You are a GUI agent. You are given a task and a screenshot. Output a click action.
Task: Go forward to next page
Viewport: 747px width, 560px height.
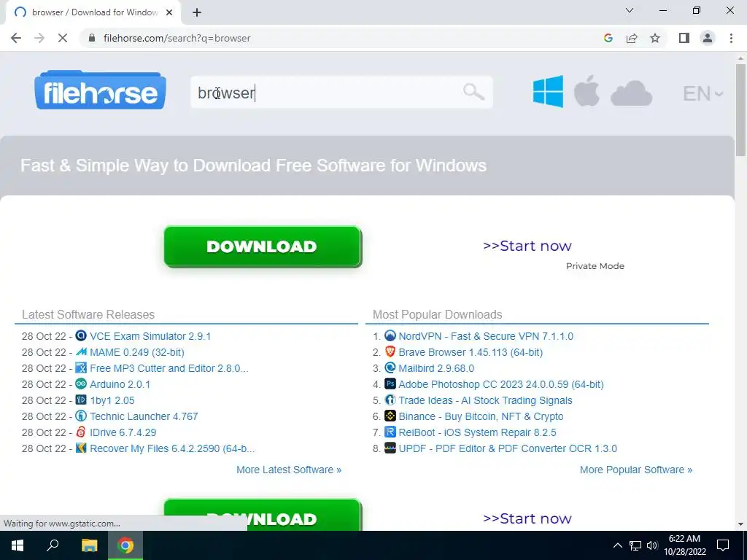pos(39,38)
